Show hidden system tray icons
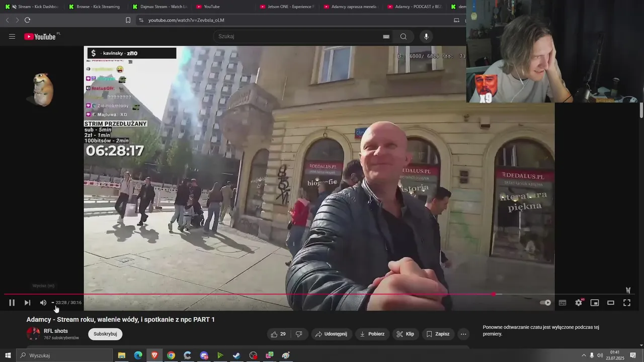Screen dimensions: 644x362 [x=584, y=355]
